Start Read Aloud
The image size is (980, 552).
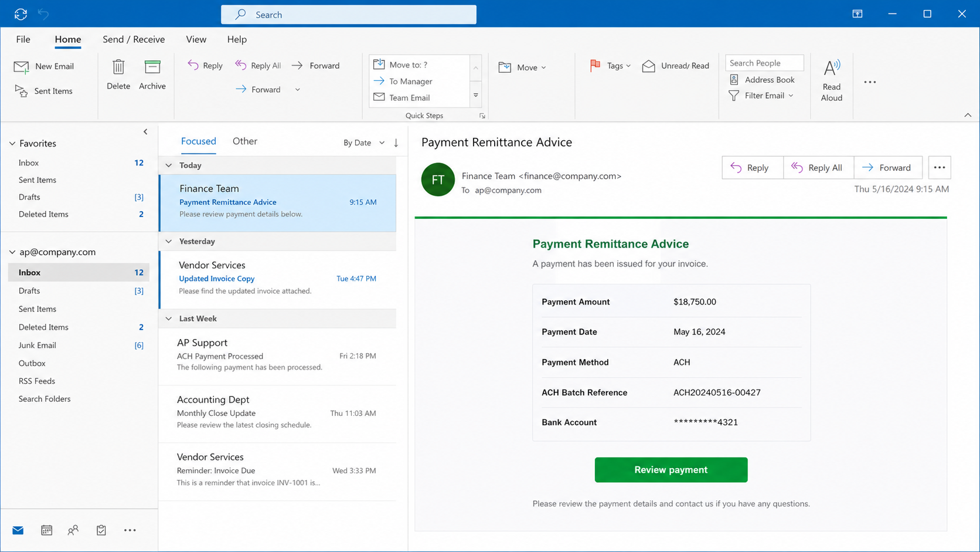pyautogui.click(x=831, y=80)
